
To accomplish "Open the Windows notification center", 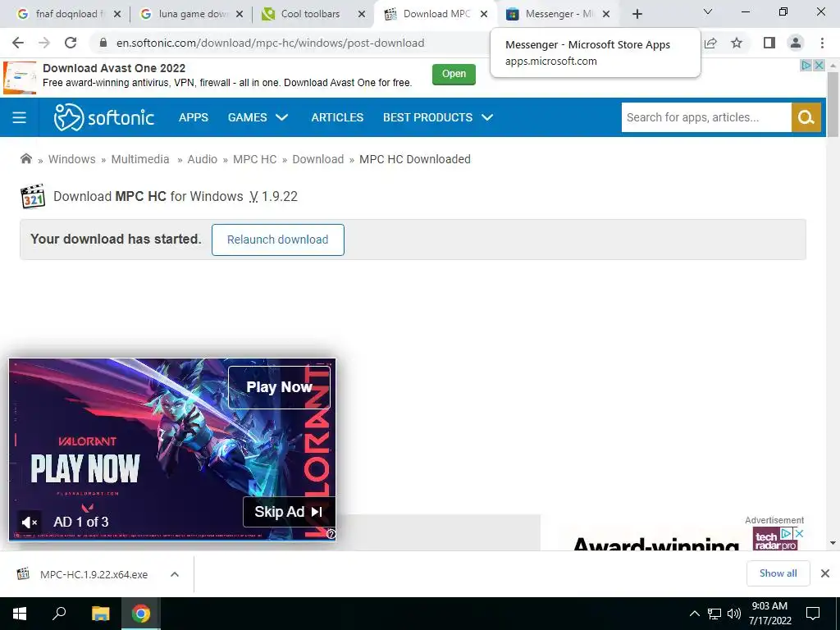I will (813, 614).
